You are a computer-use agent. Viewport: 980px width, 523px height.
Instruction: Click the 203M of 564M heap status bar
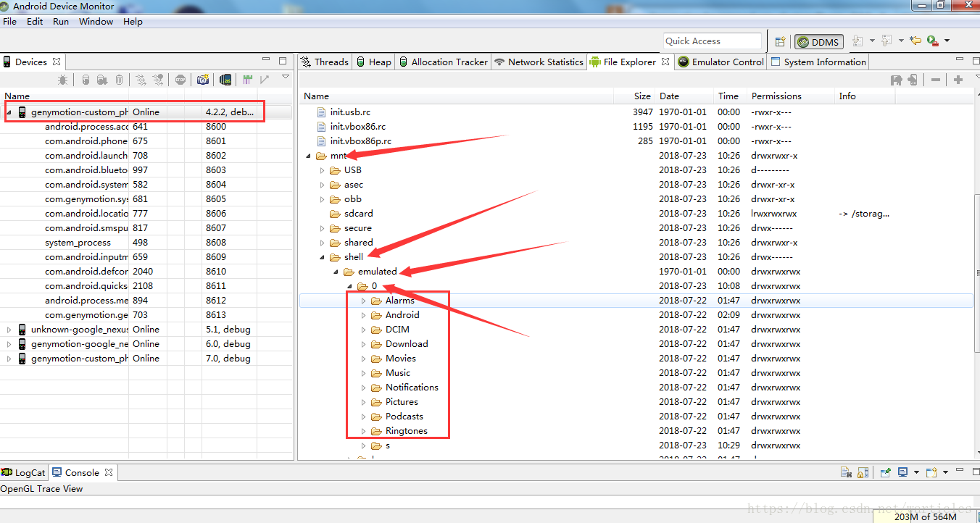tap(925, 516)
